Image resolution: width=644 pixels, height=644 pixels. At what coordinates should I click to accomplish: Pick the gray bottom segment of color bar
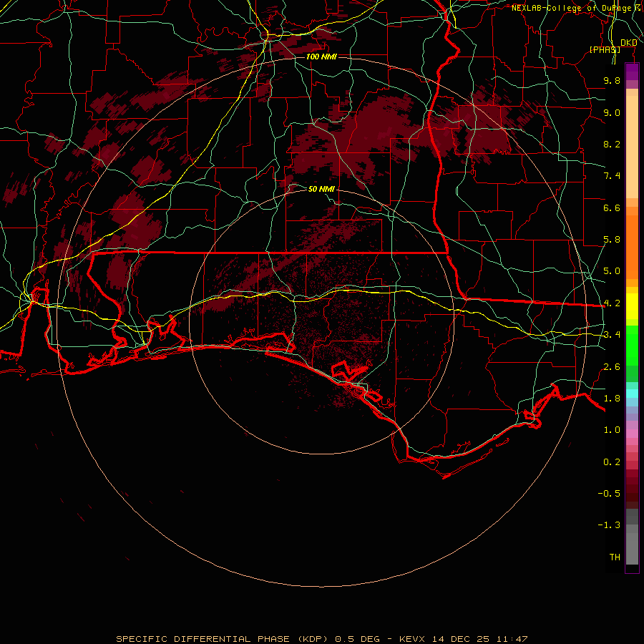632,550
